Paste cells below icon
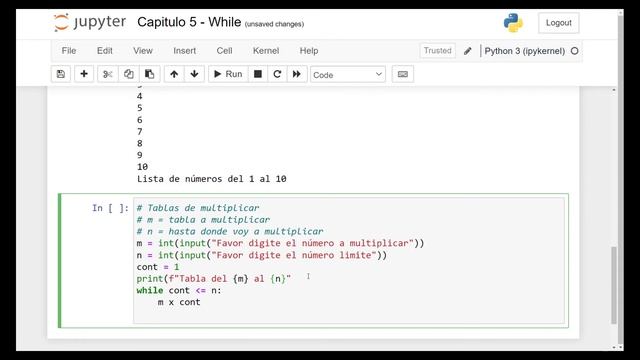The height and width of the screenshot is (360, 640). (149, 74)
